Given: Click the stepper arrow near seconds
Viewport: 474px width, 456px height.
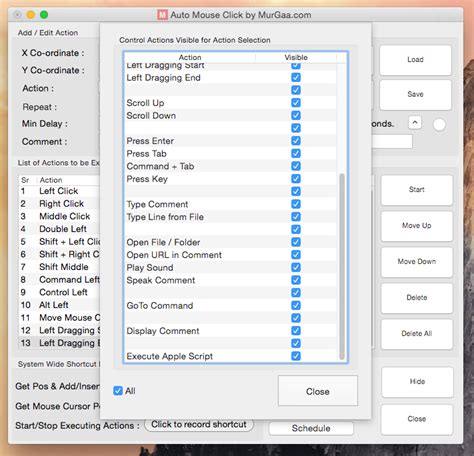Looking at the screenshot, I should pos(415,123).
